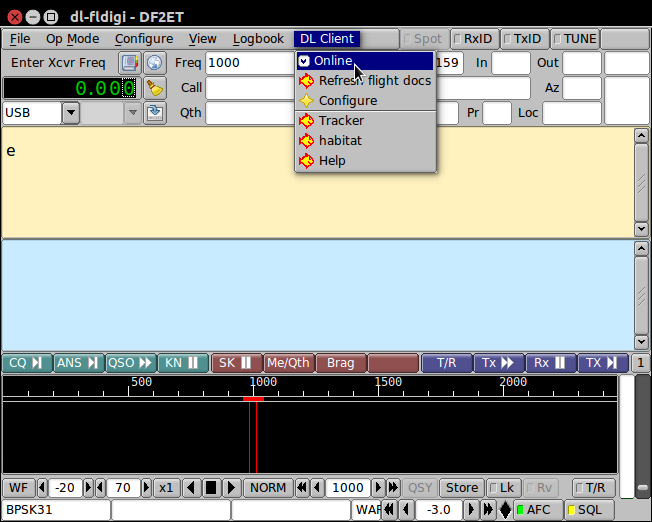Click the globe web browser icon button
Screen dimensions: 652x522
pos(155,63)
